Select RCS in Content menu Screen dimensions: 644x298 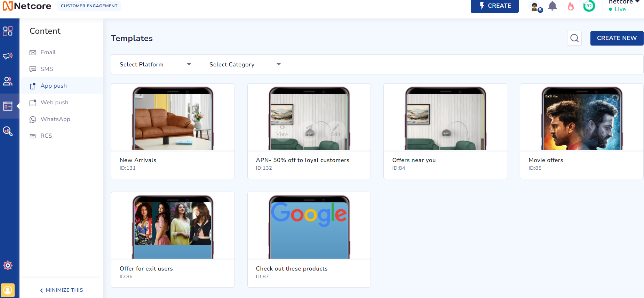[x=46, y=136]
